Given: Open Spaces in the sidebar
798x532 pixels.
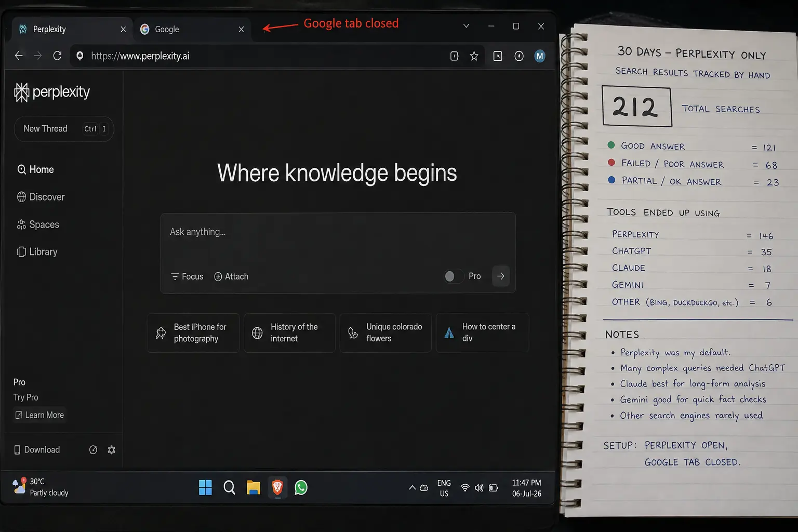Looking at the screenshot, I should [38, 224].
